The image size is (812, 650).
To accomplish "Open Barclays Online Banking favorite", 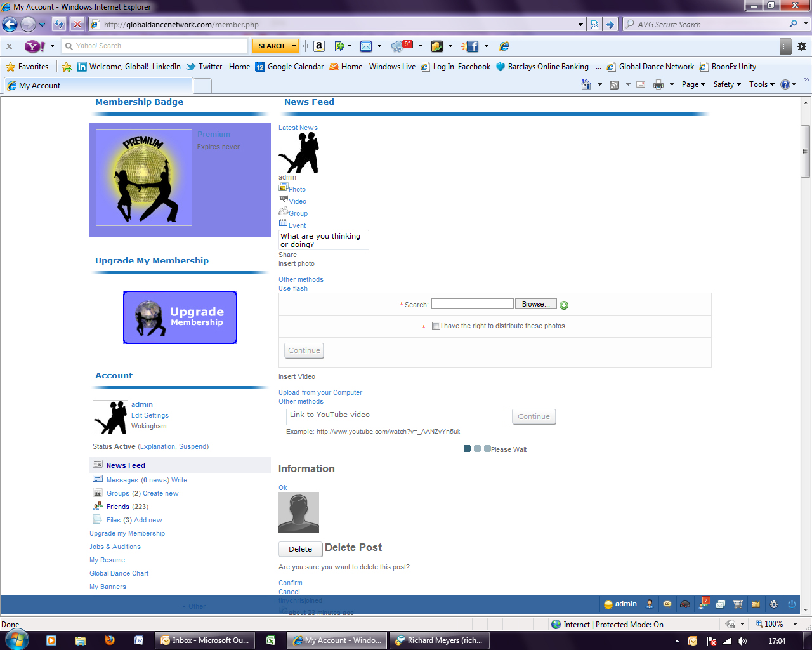I will (x=548, y=67).
